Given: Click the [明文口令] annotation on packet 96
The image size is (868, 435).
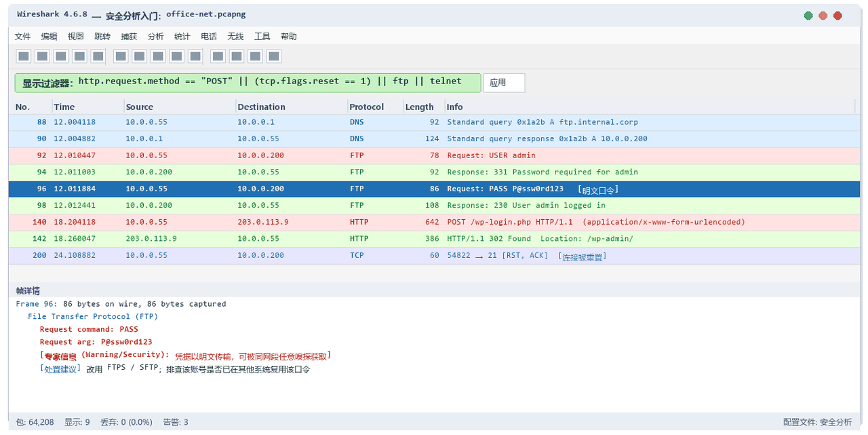Looking at the screenshot, I should pos(597,189).
